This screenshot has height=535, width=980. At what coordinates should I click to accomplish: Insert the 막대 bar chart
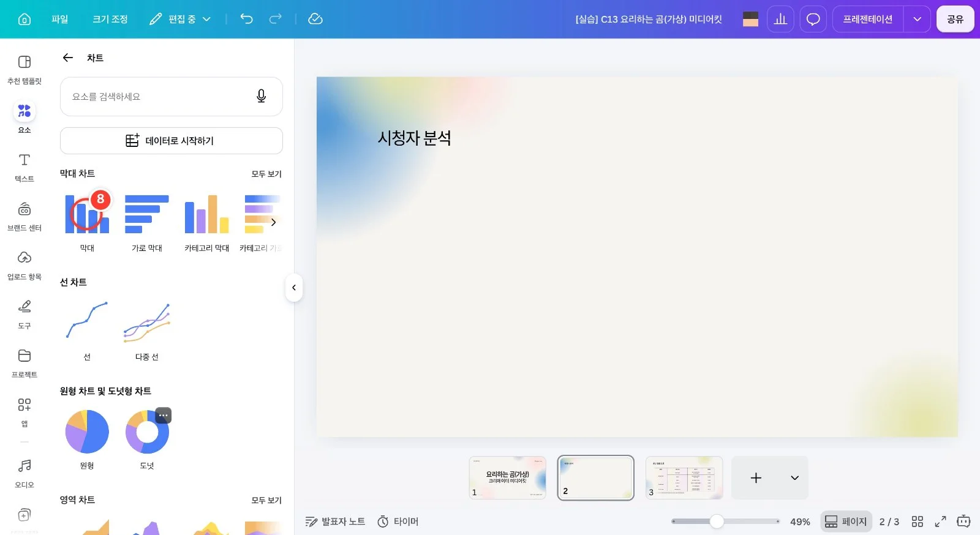coord(87,214)
